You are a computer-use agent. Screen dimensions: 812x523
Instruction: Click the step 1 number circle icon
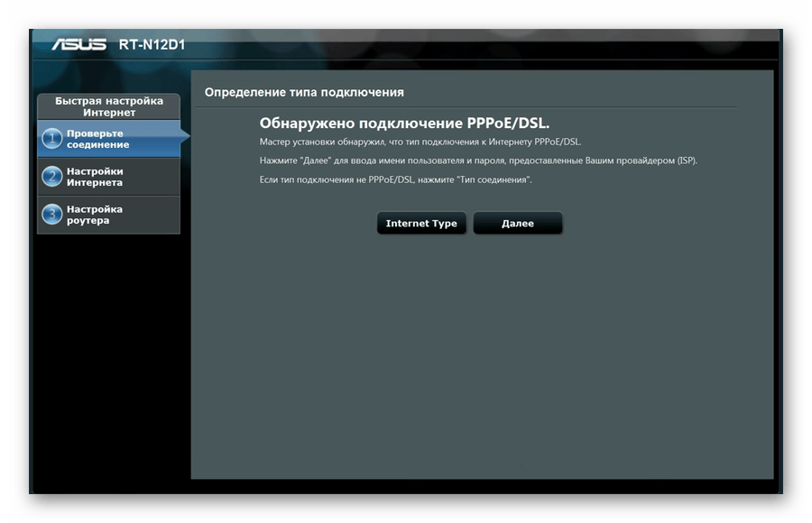(51, 139)
